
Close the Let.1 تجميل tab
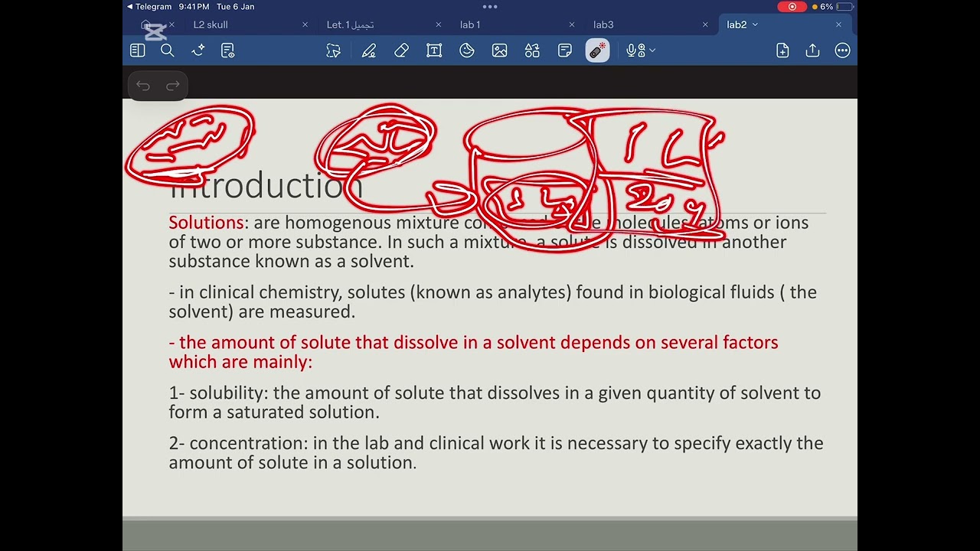pyautogui.click(x=439, y=24)
